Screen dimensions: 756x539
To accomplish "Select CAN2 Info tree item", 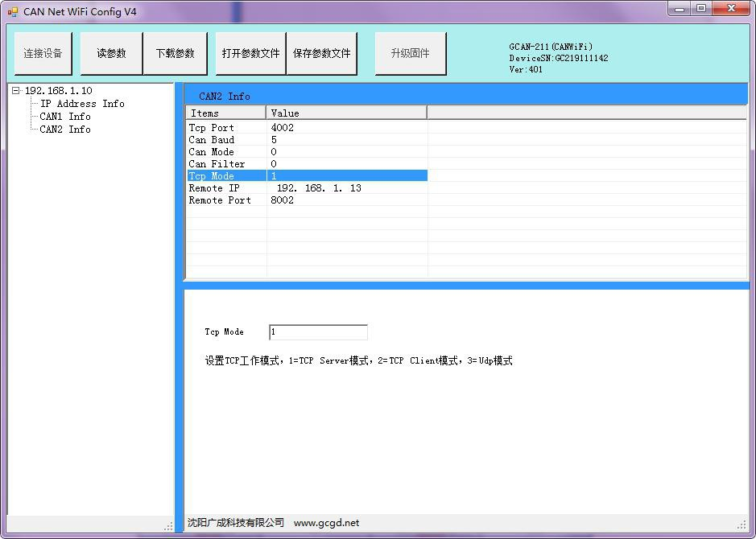I will (x=65, y=130).
